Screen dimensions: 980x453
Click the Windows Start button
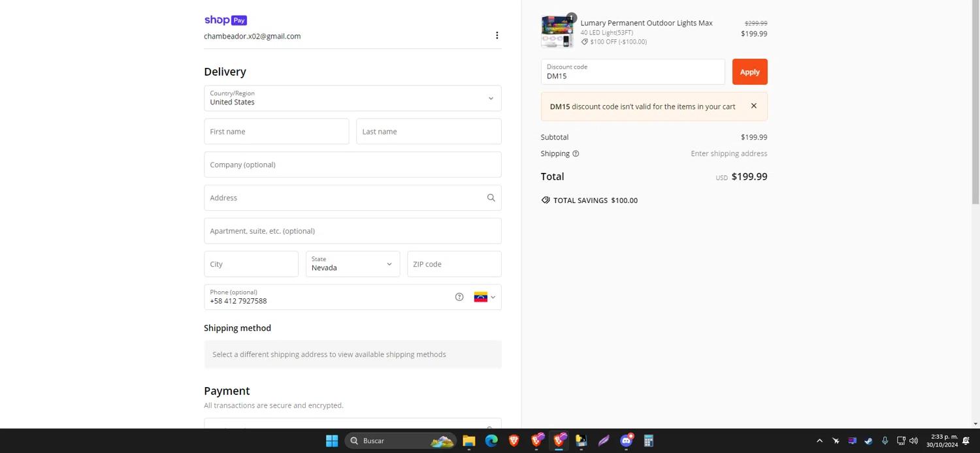(x=332, y=441)
